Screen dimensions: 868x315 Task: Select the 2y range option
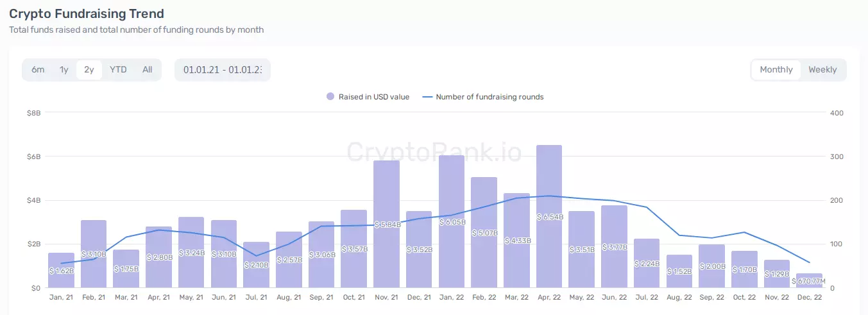pyautogui.click(x=89, y=70)
